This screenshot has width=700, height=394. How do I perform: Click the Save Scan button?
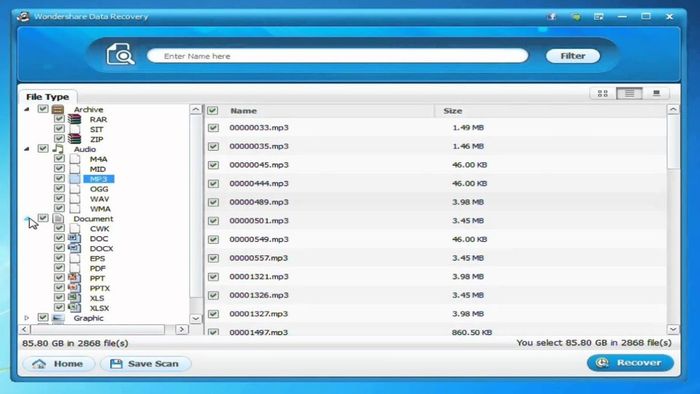(146, 364)
